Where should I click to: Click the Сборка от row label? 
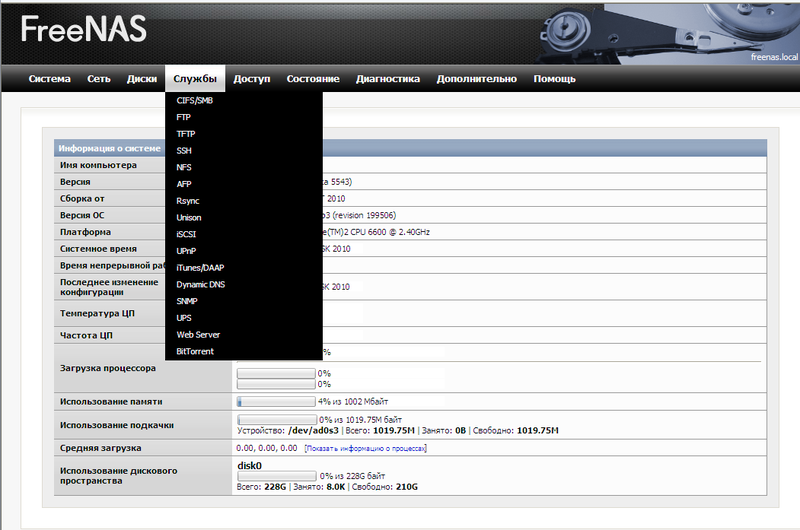point(82,199)
